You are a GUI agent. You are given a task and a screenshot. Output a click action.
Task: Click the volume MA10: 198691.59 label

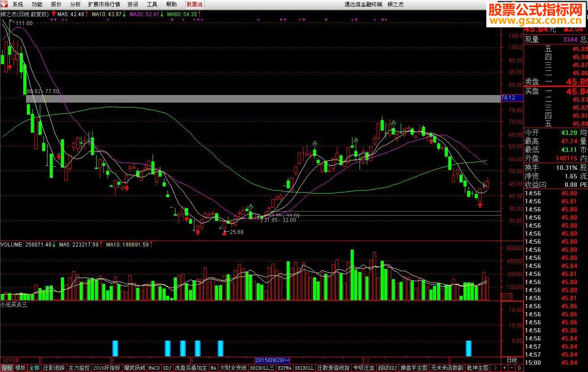coord(127,245)
